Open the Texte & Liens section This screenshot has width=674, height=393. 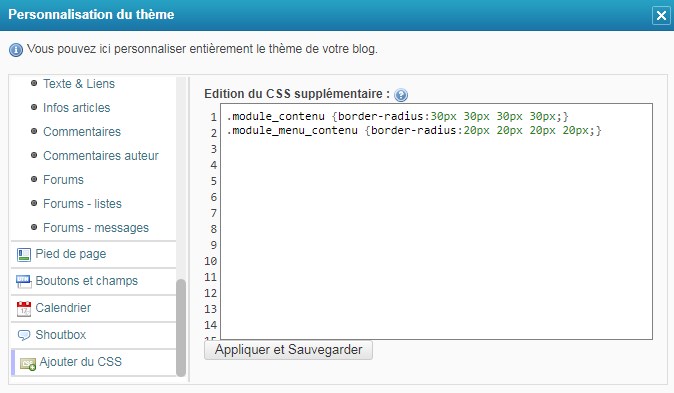pyautogui.click(x=79, y=83)
